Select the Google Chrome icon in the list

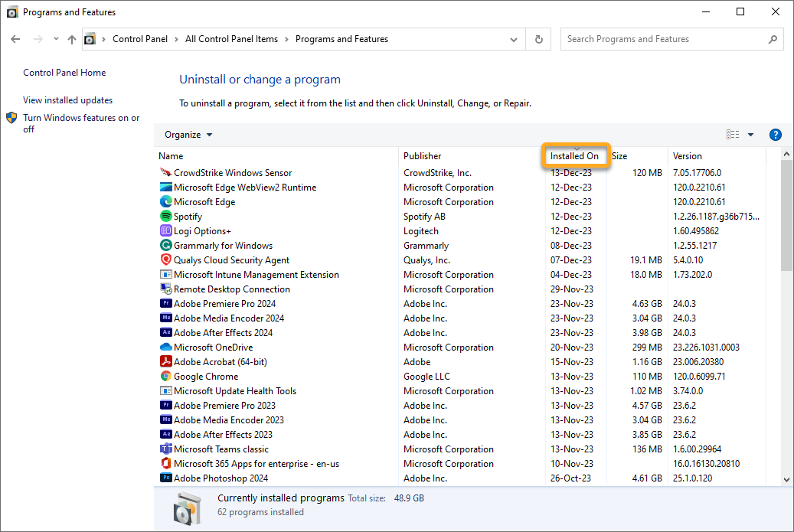166,377
